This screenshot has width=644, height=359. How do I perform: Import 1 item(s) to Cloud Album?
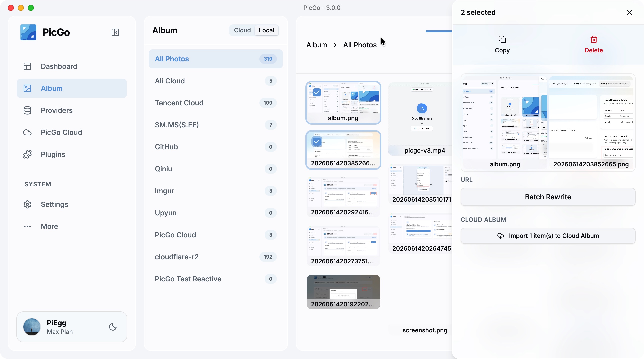pos(548,236)
